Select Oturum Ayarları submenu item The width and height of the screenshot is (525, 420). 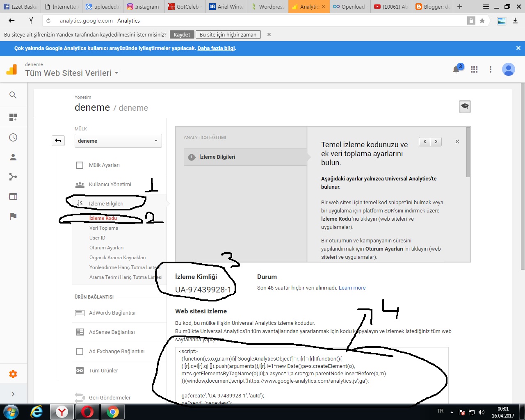pyautogui.click(x=106, y=248)
